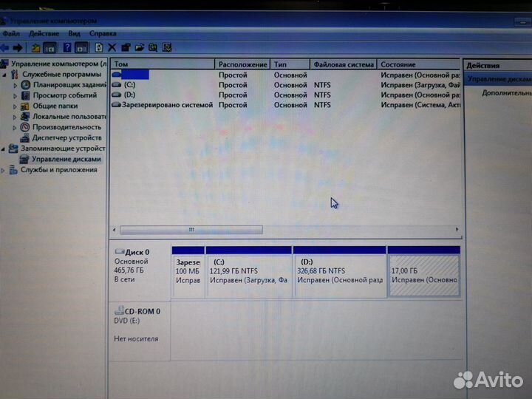The width and height of the screenshot is (532, 399).
Task: Expand Планировщик заданий node arrow
Action: click(x=15, y=86)
